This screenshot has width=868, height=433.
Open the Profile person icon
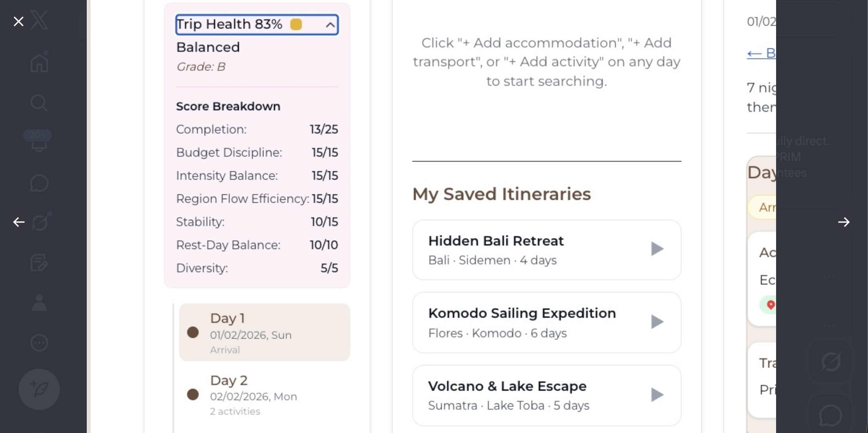[39, 303]
